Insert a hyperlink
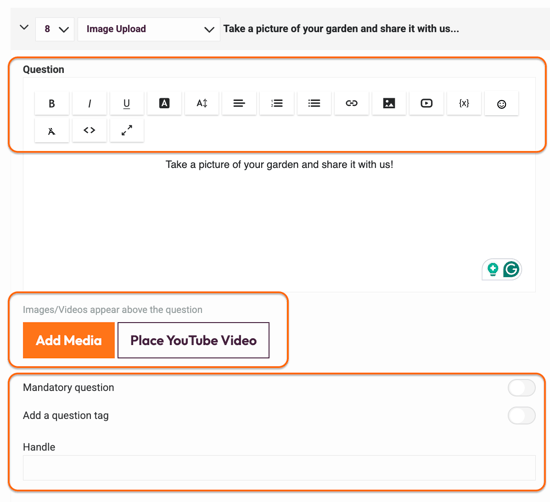Image resolution: width=550 pixels, height=502 pixels. click(x=351, y=103)
